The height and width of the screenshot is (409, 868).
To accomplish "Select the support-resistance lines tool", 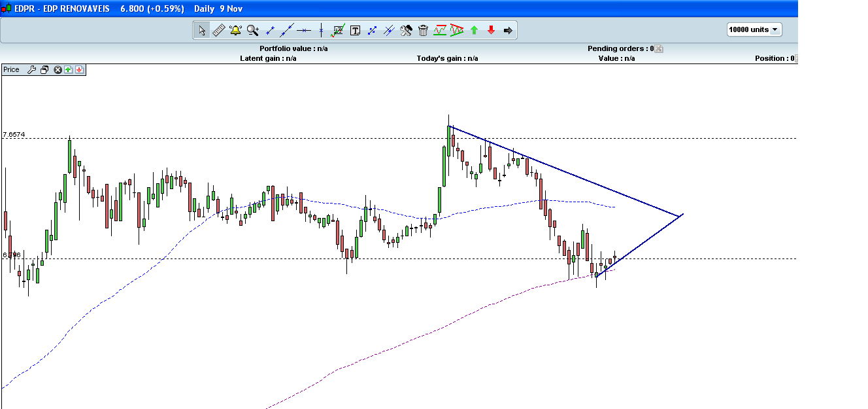I will click(440, 30).
